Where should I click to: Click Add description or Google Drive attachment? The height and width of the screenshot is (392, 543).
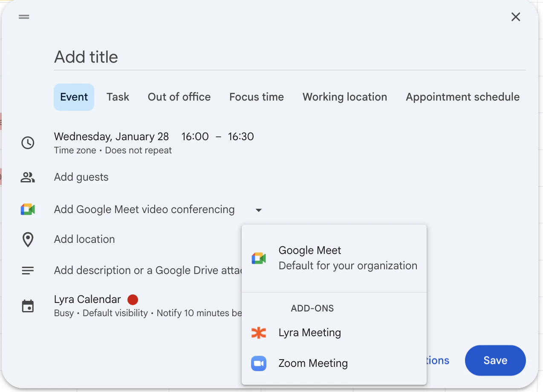coord(148,271)
